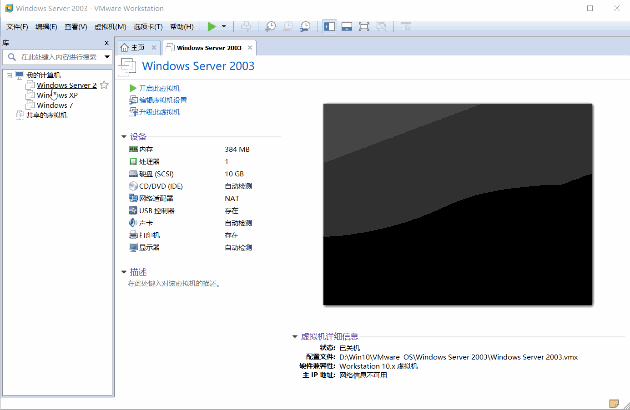Select the 我的计算机 tree item
Screen dimensions: 630x410
(44, 75)
